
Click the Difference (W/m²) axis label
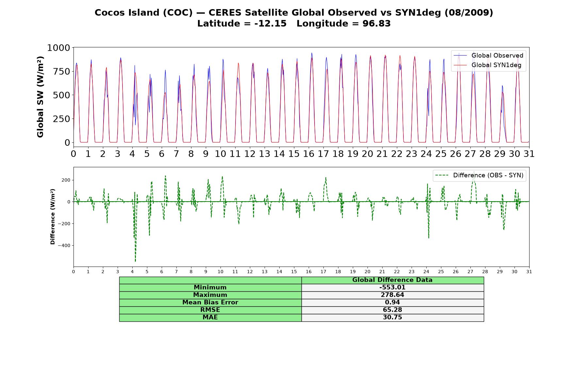click(53, 217)
